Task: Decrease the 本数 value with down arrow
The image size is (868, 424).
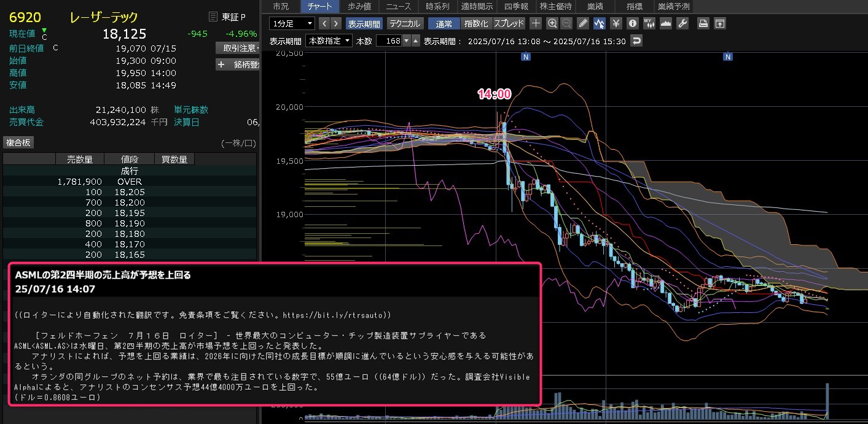Action: tap(405, 40)
